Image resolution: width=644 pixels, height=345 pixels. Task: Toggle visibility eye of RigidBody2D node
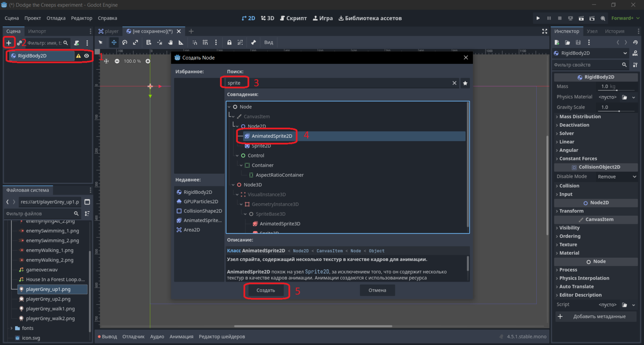86,56
